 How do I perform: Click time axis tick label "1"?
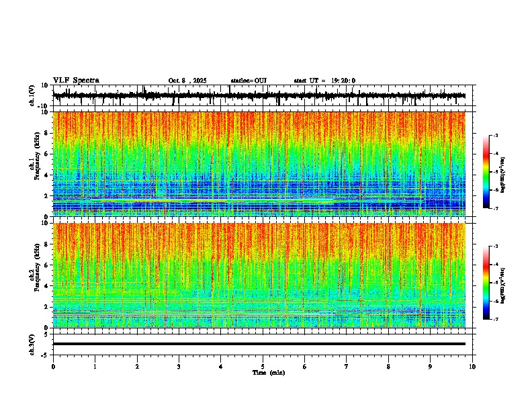point(95,367)
